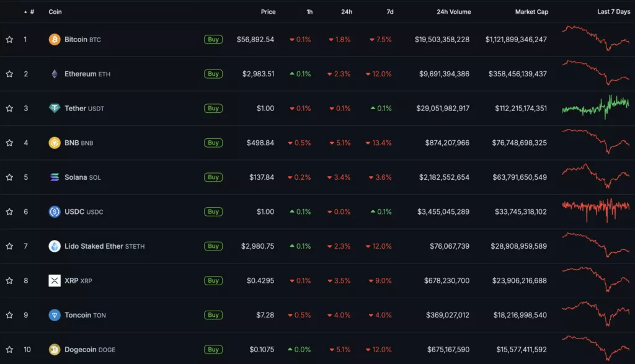Sort by the 24h Volume header
Image resolution: width=635 pixels, height=364 pixels.
coord(453,12)
